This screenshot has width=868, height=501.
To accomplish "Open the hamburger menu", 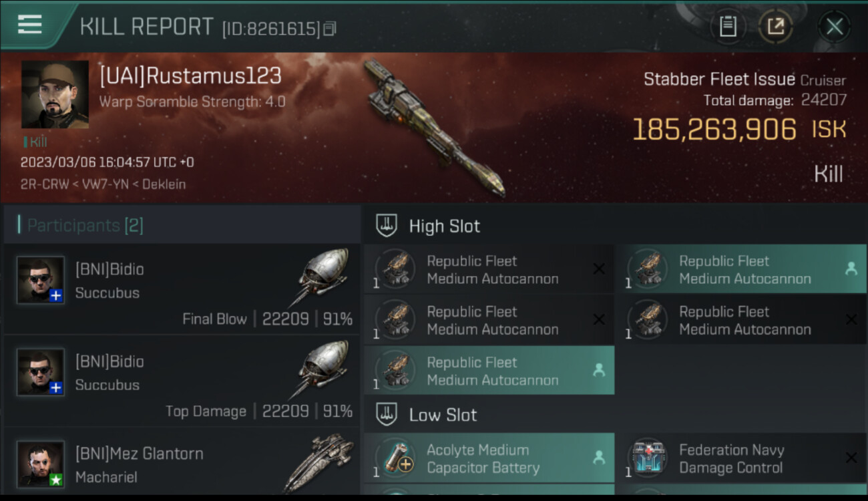I will 30,25.
